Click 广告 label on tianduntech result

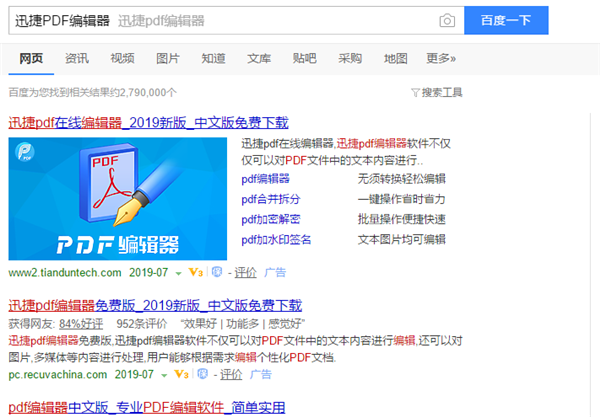(275, 272)
